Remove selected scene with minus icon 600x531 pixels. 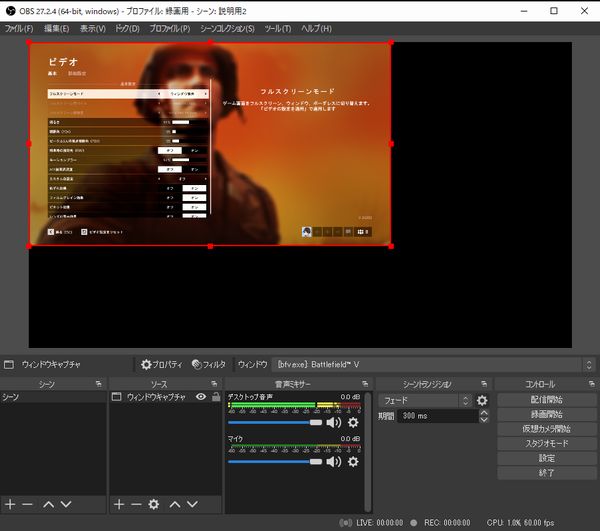28,504
